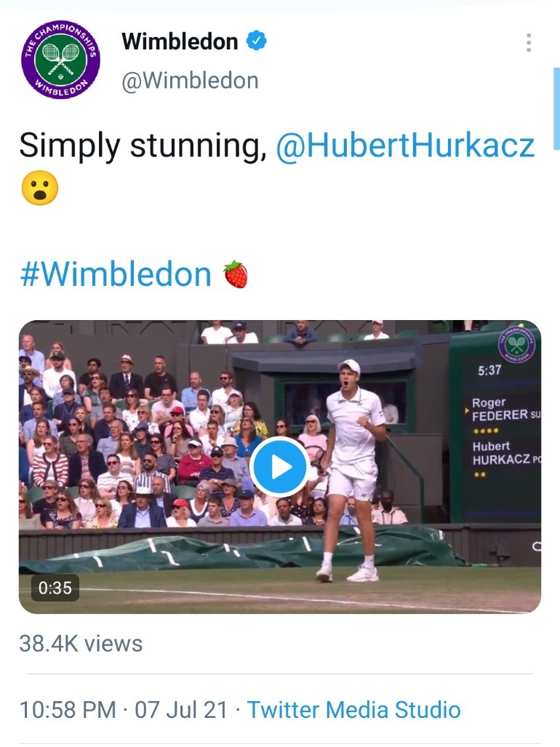Click the strawberry emoji after hashtag
Image resolution: width=560 pixels, height=747 pixels.
(x=235, y=274)
